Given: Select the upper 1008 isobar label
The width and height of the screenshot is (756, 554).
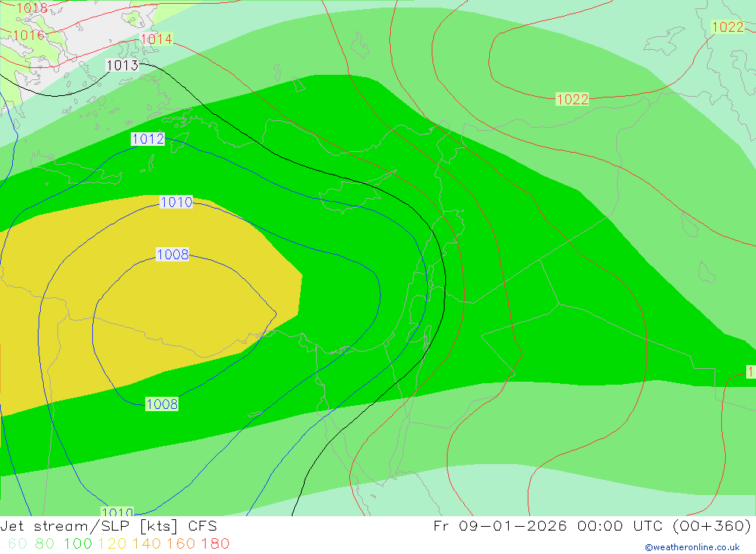Looking at the screenshot, I should coord(172,255).
